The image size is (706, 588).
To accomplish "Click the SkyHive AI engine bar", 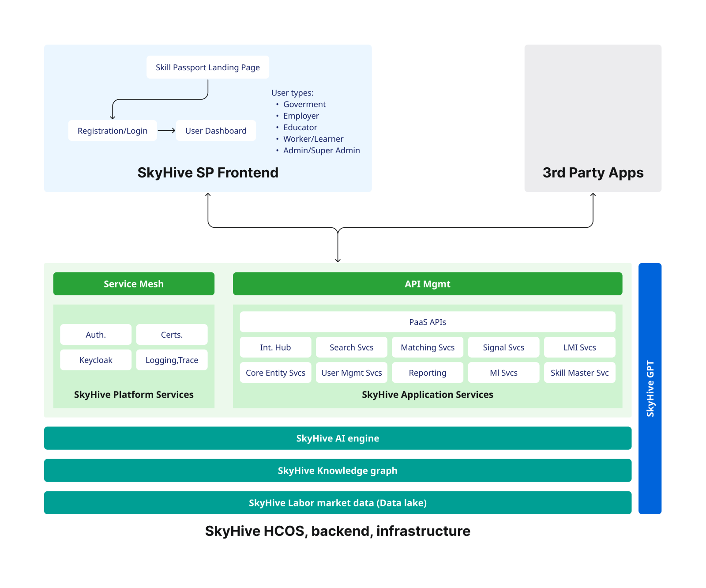I will [x=338, y=438].
